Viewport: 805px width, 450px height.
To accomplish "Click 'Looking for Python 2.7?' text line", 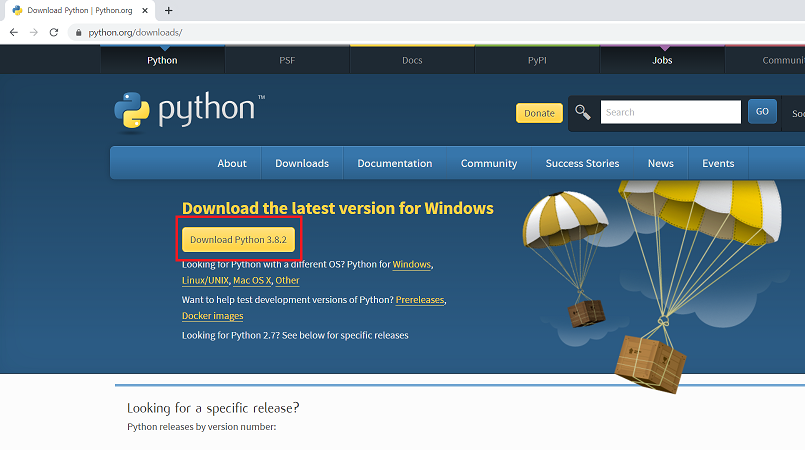I will click(x=295, y=335).
